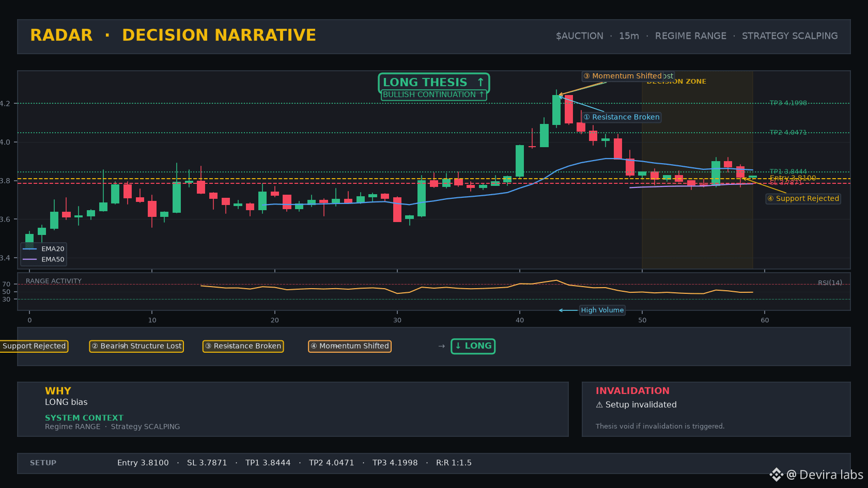The width and height of the screenshot is (868, 488).
Task: Click the Devira labs logo icon
Action: tap(776, 475)
